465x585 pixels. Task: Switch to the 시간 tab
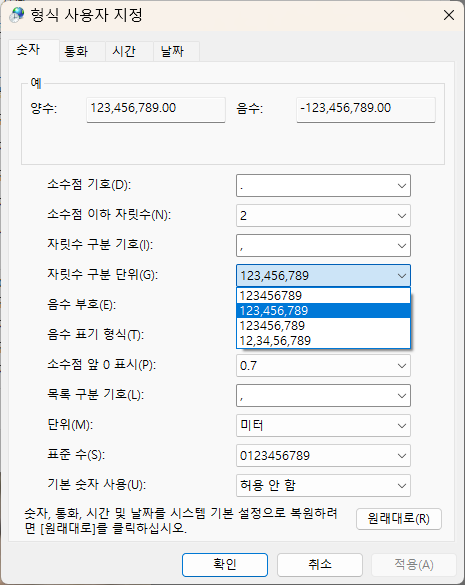129,51
